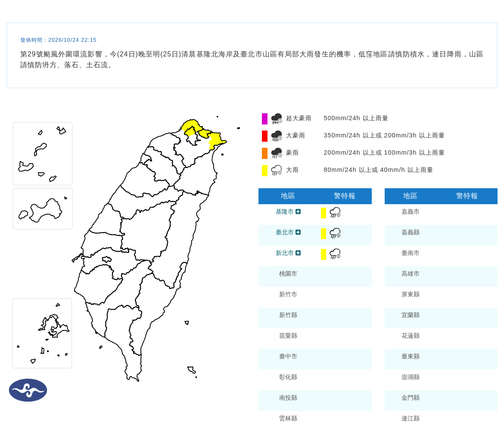
Task: Click the 臺中市 row
Action: (315, 359)
